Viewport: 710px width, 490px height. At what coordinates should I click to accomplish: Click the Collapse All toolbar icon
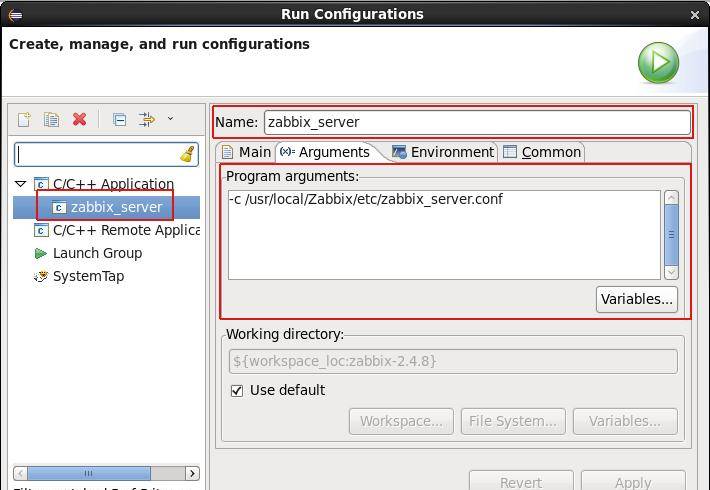point(119,119)
